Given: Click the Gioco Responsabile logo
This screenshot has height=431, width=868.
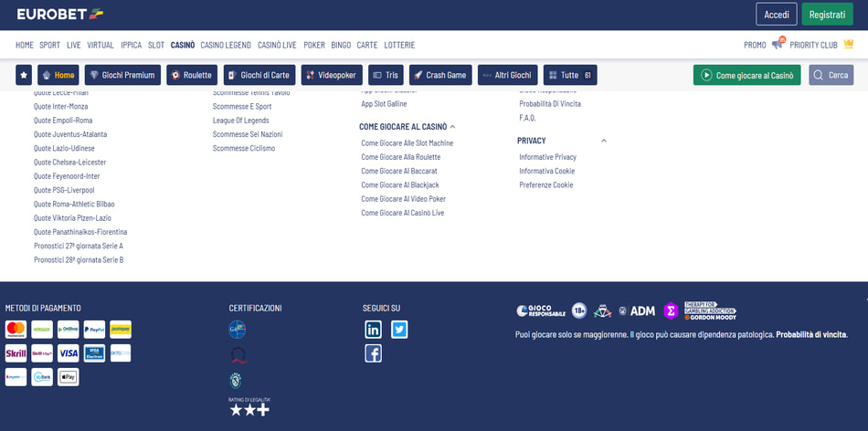Looking at the screenshot, I should click(541, 311).
